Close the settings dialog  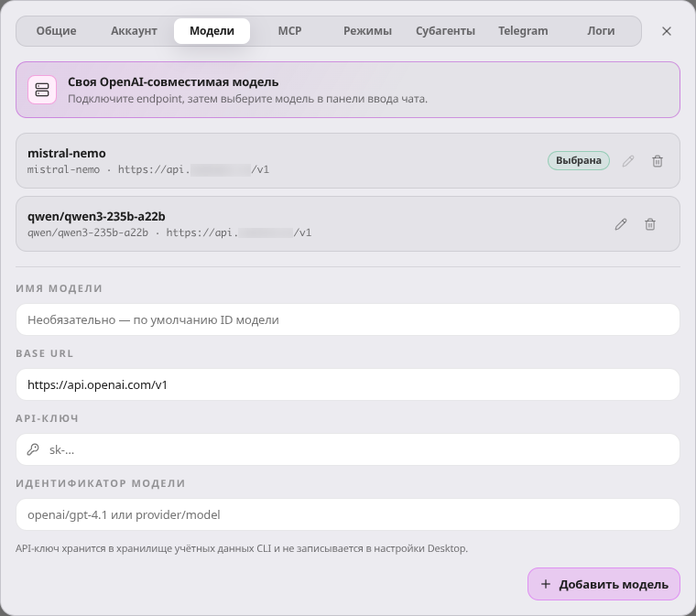[667, 31]
